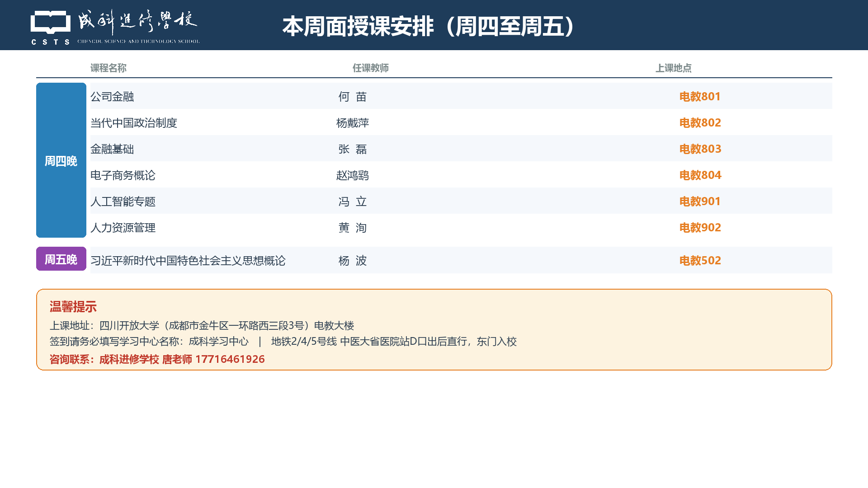Click the 咨询联系 唐老师 17716461926 line
Screen dimensions: 868x488
pos(157,359)
